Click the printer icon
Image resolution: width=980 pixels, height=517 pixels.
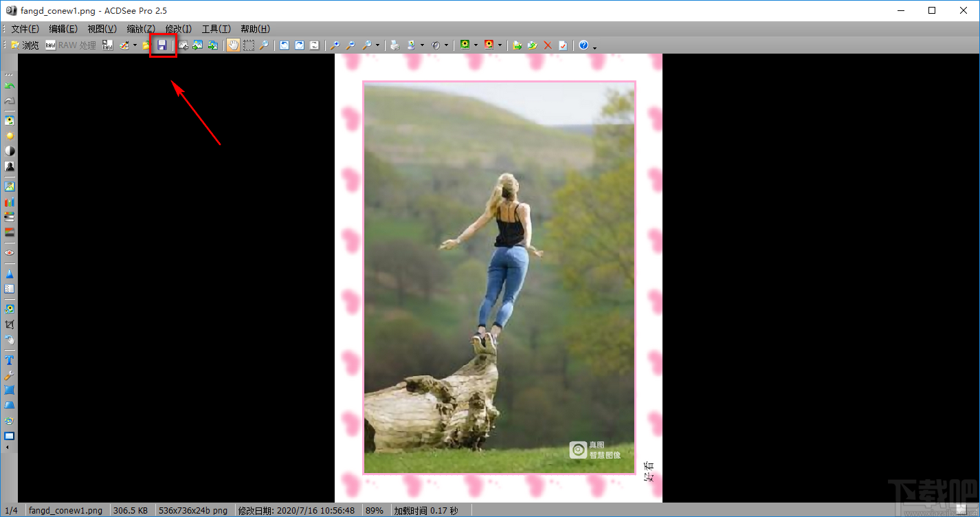pos(394,45)
